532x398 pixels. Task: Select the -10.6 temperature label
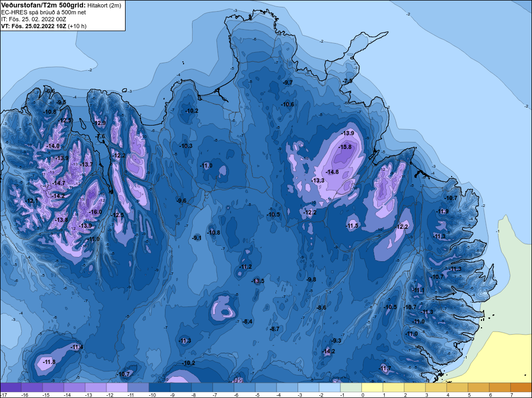pos(287,104)
